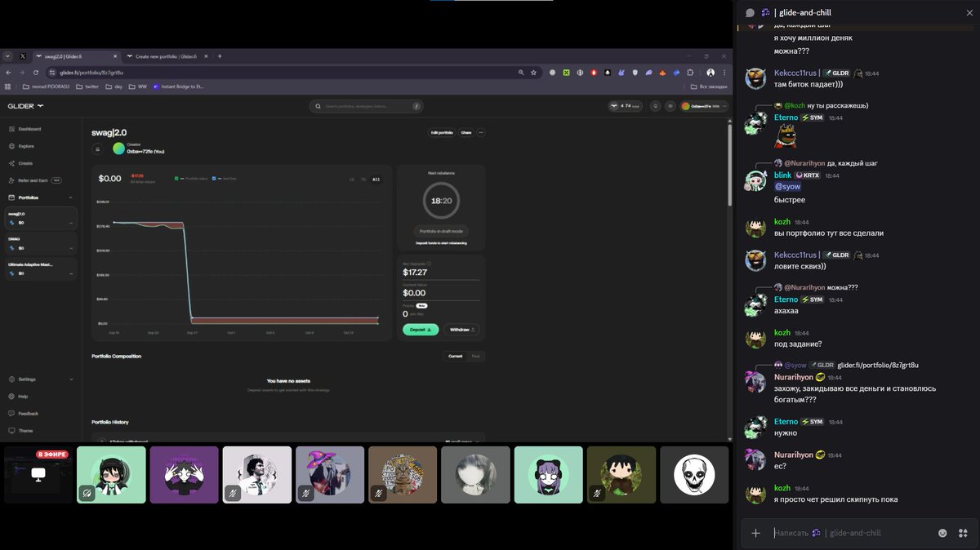
Task: Click the lock icon under swag|2.0 title
Action: [97, 149]
